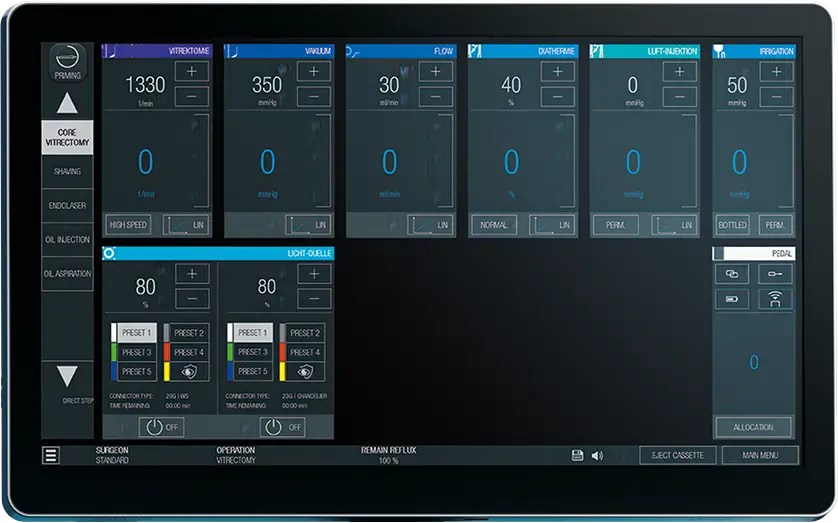Click the eye-shield icon for the 20G WS light

coord(189,371)
